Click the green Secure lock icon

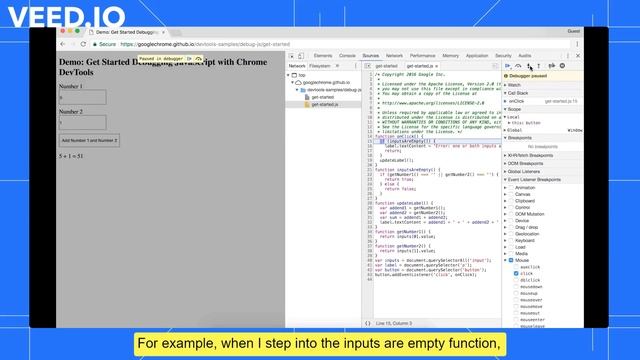point(95,44)
